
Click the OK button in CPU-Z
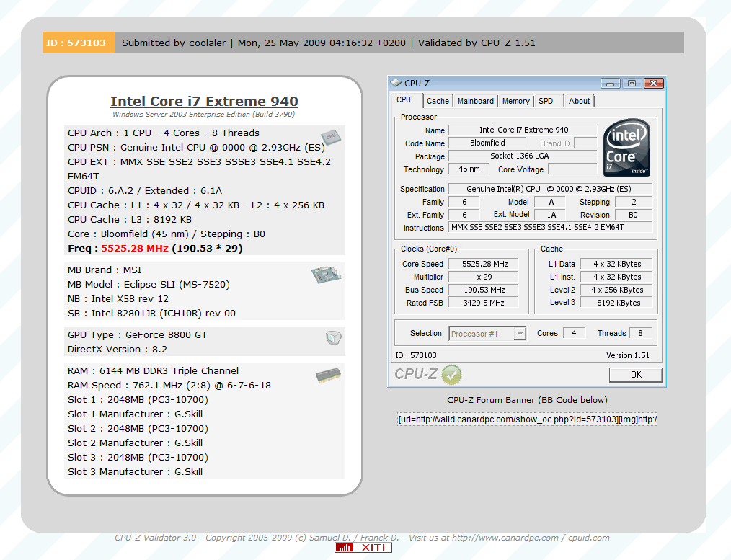tap(636, 375)
